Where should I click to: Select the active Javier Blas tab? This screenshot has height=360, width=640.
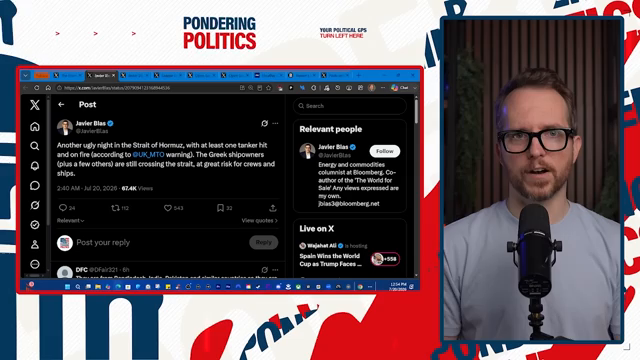coord(101,76)
